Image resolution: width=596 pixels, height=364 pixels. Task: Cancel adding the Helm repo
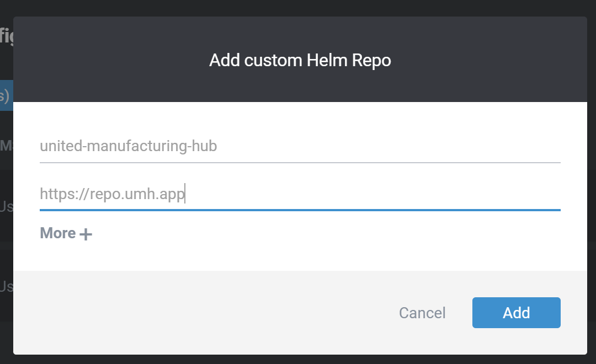point(422,313)
